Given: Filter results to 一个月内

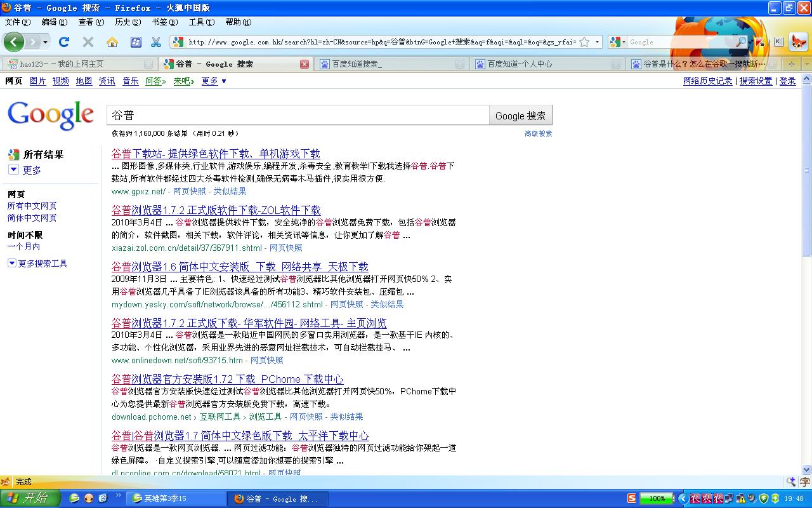Looking at the screenshot, I should tap(23, 246).
